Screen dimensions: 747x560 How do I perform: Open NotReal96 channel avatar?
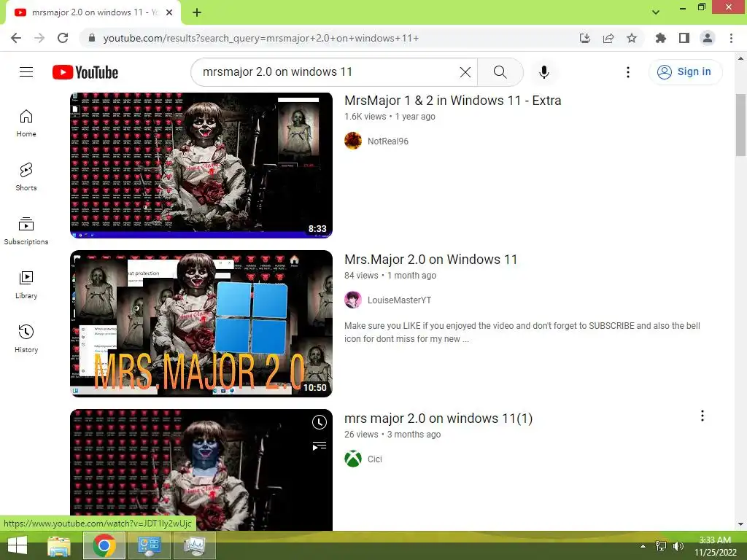coord(353,141)
